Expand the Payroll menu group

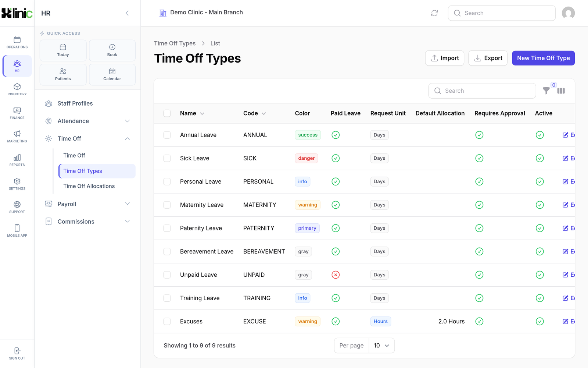click(87, 204)
